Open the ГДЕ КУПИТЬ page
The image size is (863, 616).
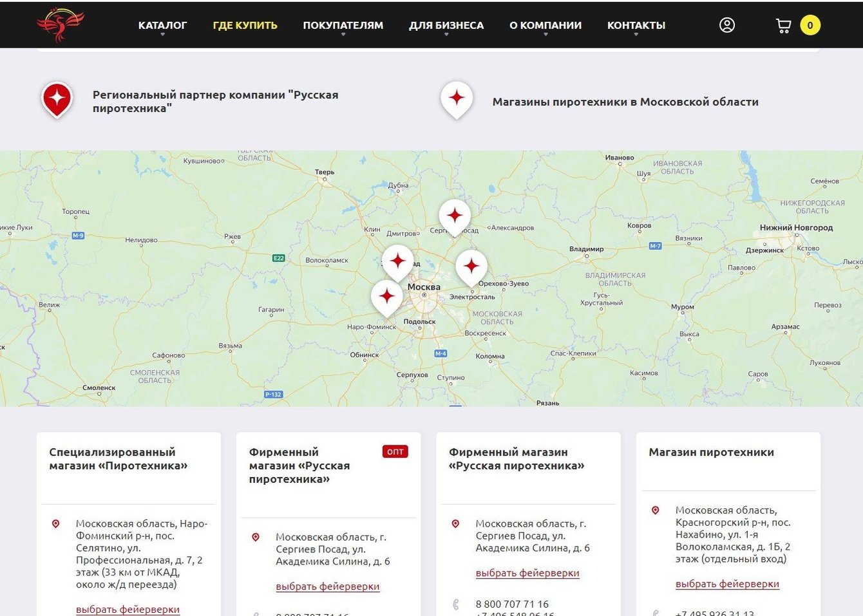pos(245,26)
